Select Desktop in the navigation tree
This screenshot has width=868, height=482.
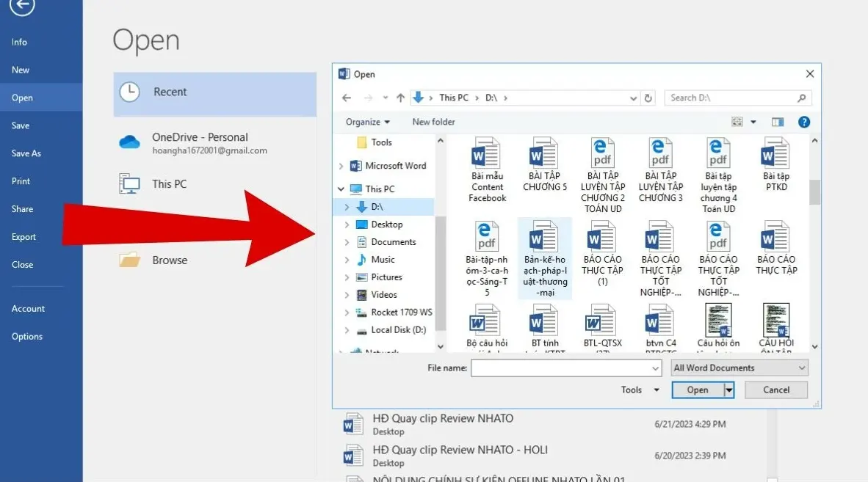click(x=380, y=224)
